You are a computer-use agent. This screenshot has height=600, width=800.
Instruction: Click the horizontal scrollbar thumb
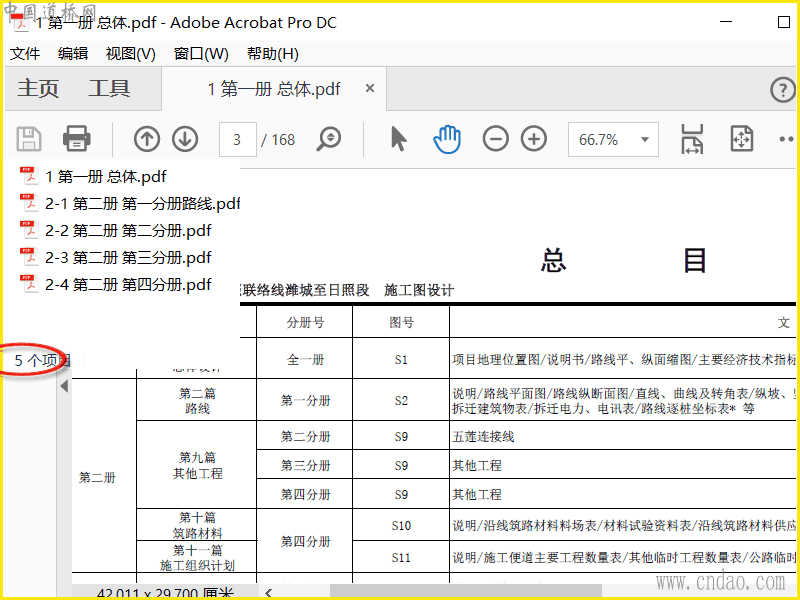(x=465, y=592)
